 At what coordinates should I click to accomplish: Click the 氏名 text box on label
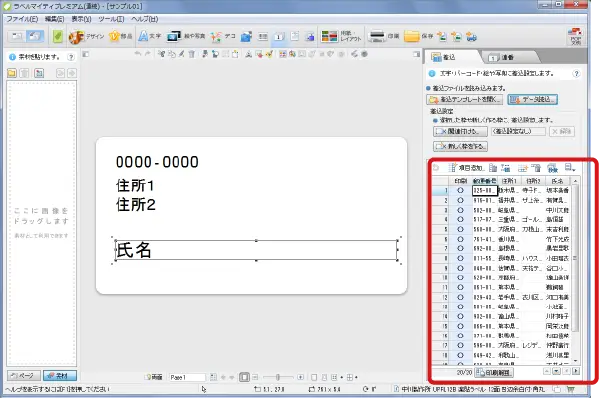[256, 250]
